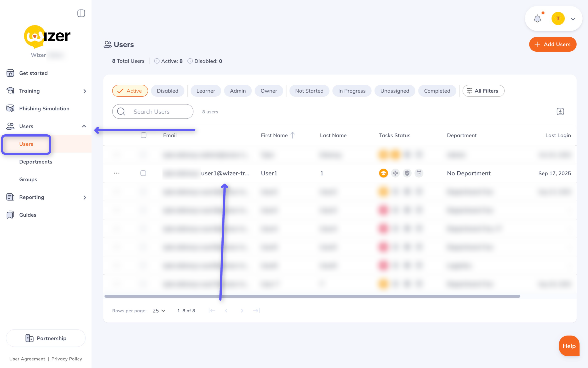
Task: Click the training status icon for User1
Action: [383, 173]
